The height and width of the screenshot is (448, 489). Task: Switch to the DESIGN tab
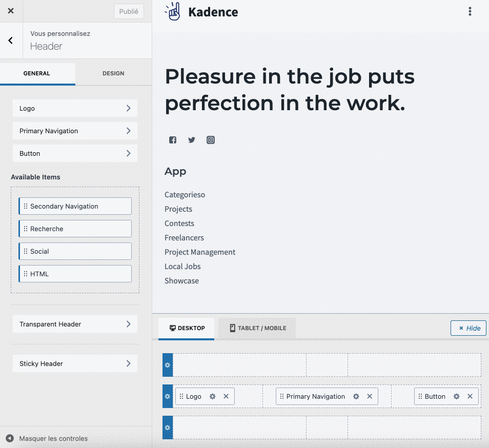(113, 73)
